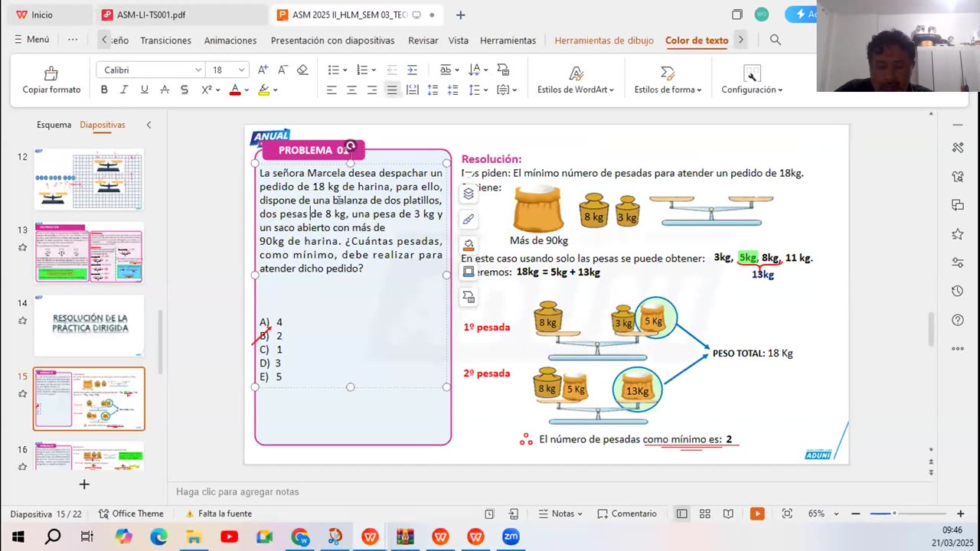This screenshot has width=980, height=551.
Task: Select slide 12 thumbnail
Action: click(x=89, y=181)
